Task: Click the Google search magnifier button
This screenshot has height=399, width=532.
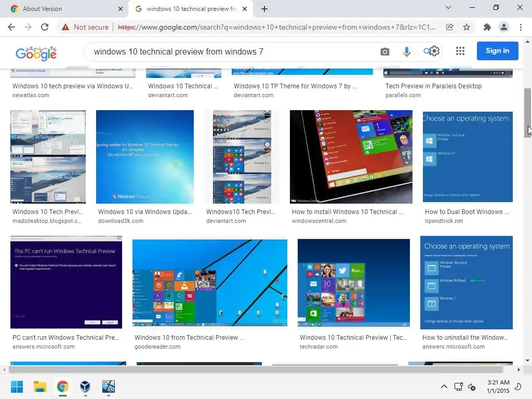Action: (427, 51)
